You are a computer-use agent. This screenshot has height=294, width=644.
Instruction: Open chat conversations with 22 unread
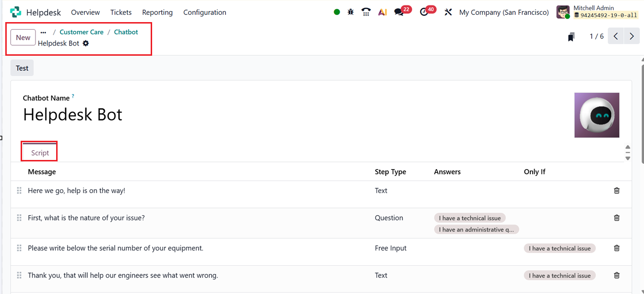point(399,12)
